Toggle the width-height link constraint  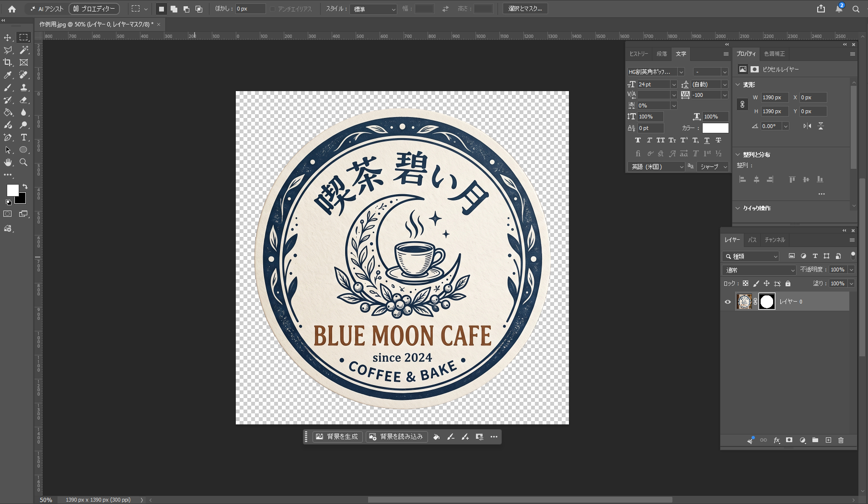[x=742, y=104]
